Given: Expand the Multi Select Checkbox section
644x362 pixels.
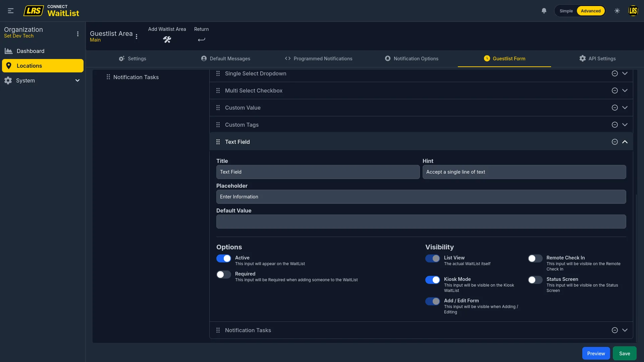Looking at the screenshot, I should coord(625,90).
